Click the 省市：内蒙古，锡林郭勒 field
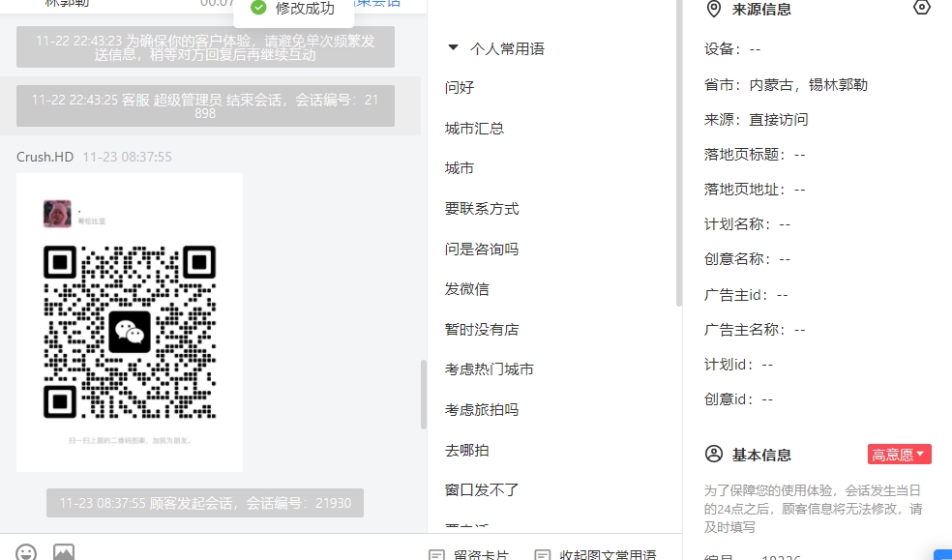952x560 pixels. coord(786,84)
